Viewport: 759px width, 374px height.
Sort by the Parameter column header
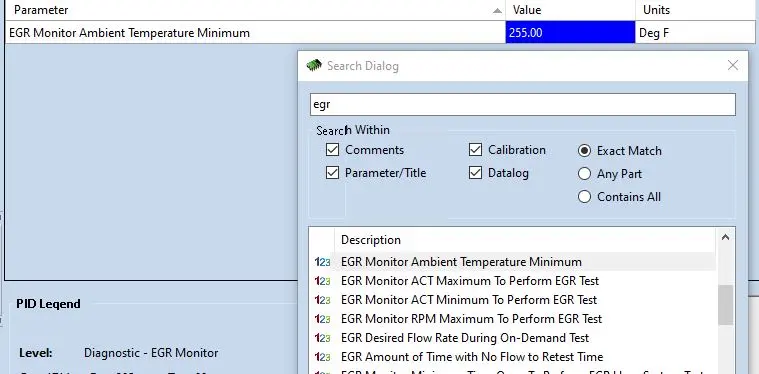(x=255, y=10)
